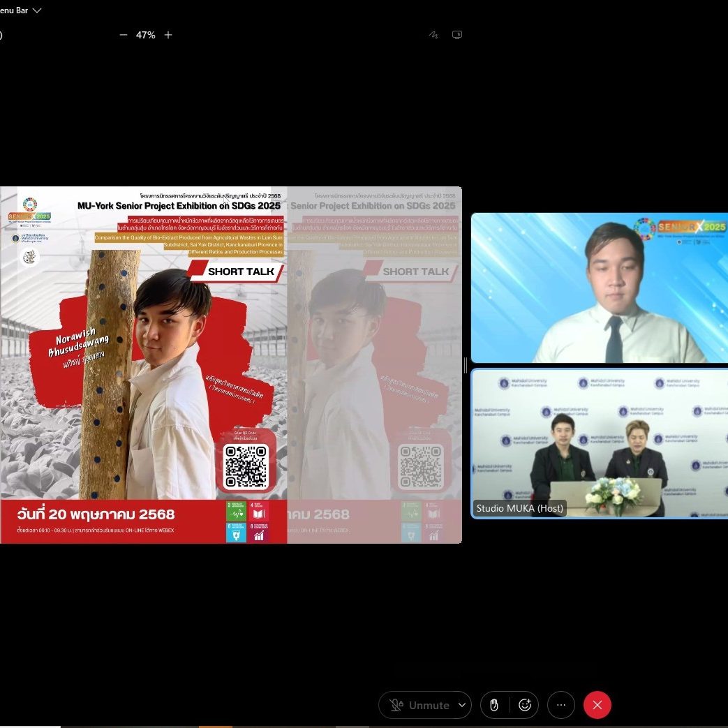Leave the meeting with the red X
Screen dimensions: 728x728
click(597, 705)
